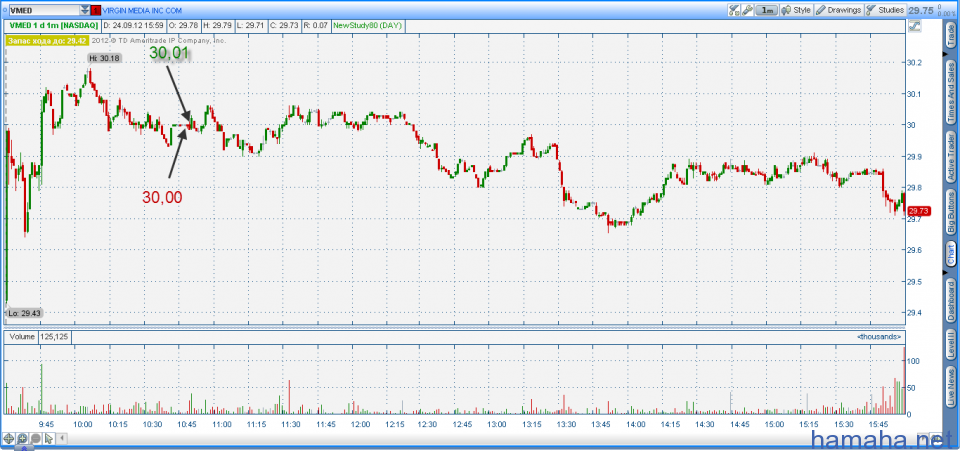Click the price chart toggle icon at top-right of chart
Screen dimensions: 960x451
915,26
